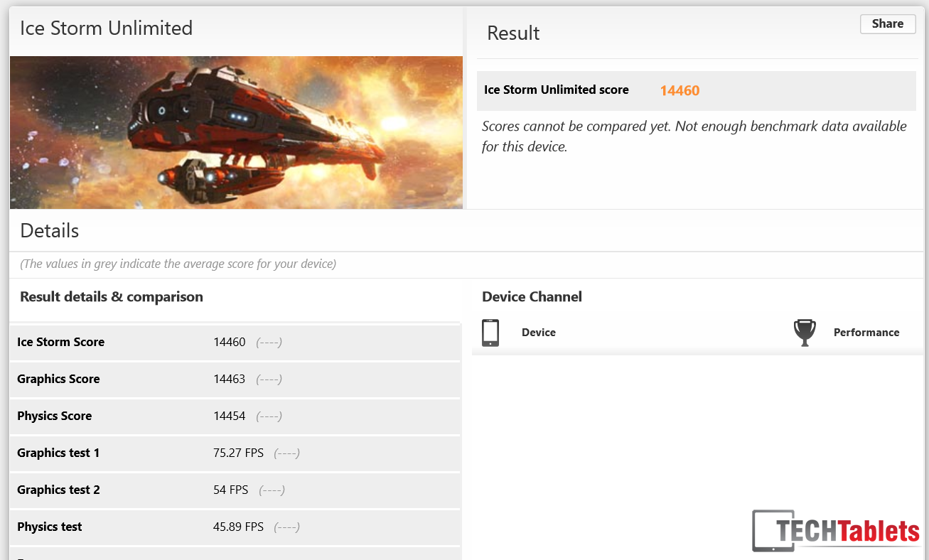Click the "Result" heading
The width and height of the screenshot is (929, 560).
[x=513, y=33]
